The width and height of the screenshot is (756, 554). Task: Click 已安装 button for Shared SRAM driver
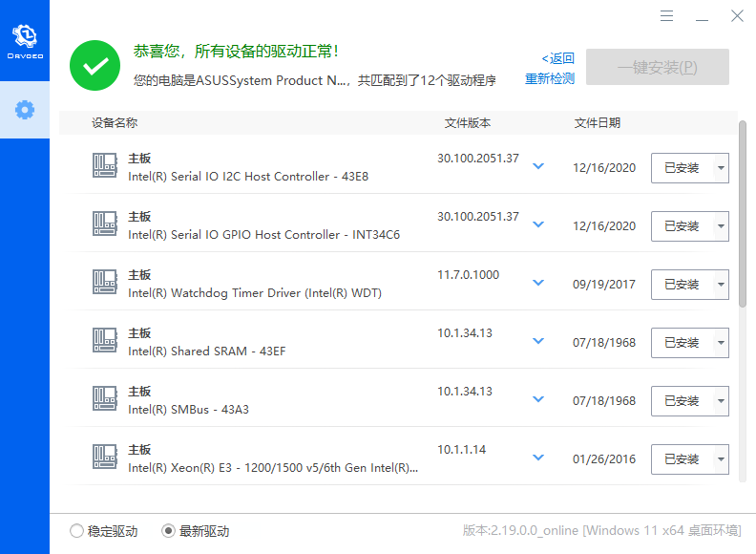[x=682, y=343]
